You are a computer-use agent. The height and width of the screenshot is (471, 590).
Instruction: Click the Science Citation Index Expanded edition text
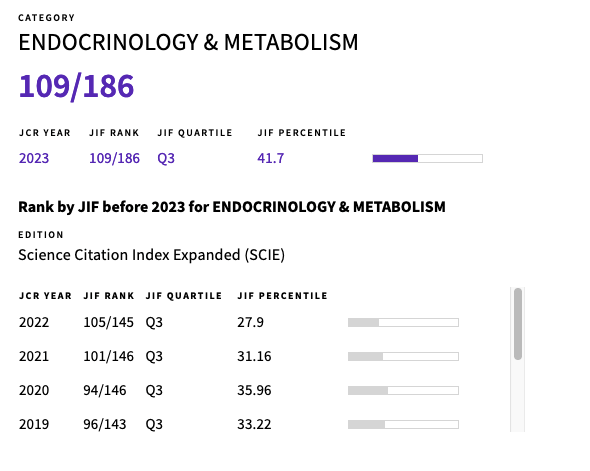pyautogui.click(x=151, y=255)
